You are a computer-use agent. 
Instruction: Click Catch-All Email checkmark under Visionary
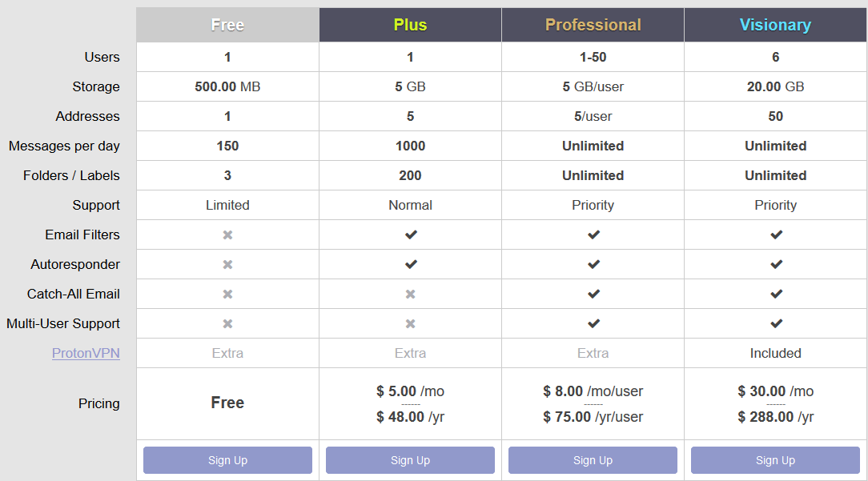[775, 294]
